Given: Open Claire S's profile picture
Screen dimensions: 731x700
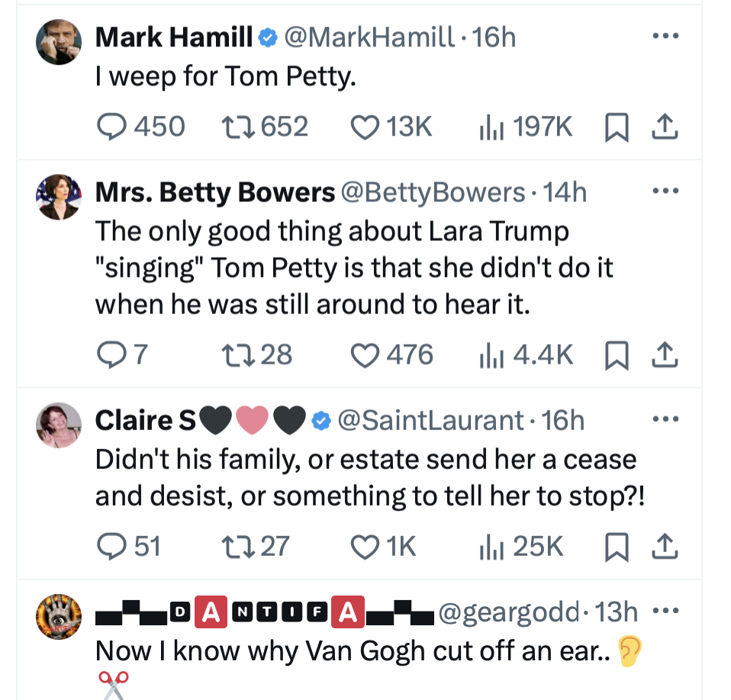Looking at the screenshot, I should coord(59,425).
